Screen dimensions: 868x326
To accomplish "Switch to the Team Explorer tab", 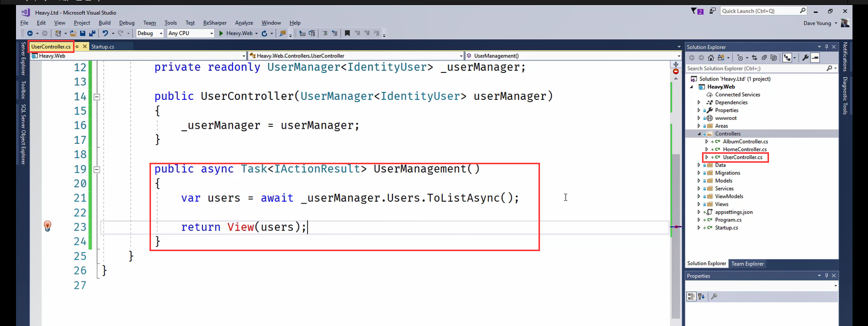I will click(x=747, y=264).
